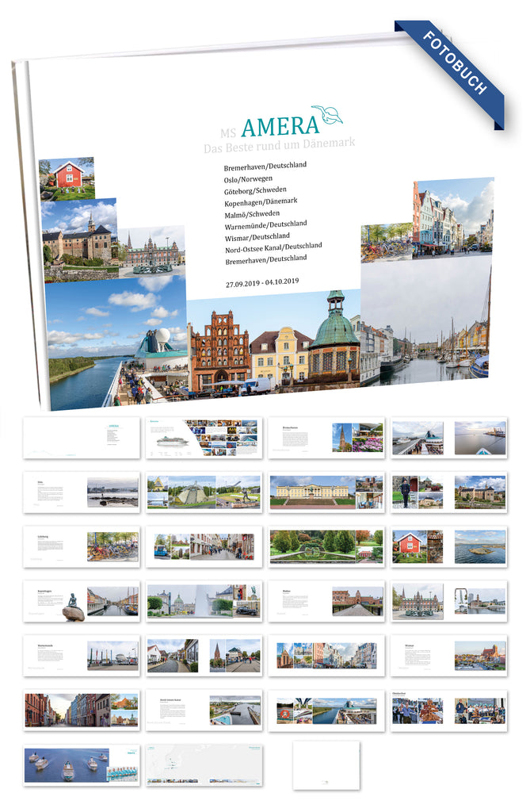Viewport: 530px width, 812px height.
Task: Open the garden park panorama spread
Action: coord(326,546)
